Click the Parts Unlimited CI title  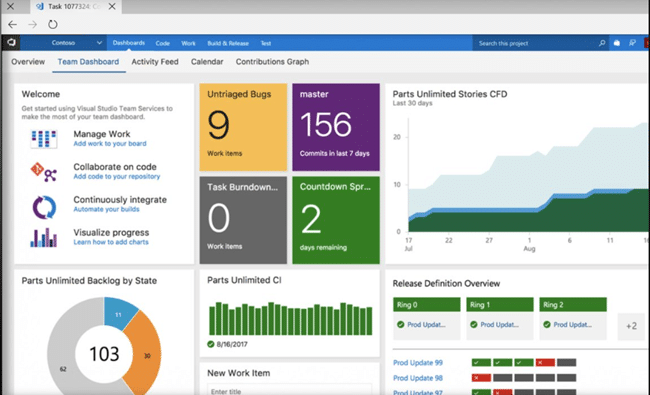(244, 280)
